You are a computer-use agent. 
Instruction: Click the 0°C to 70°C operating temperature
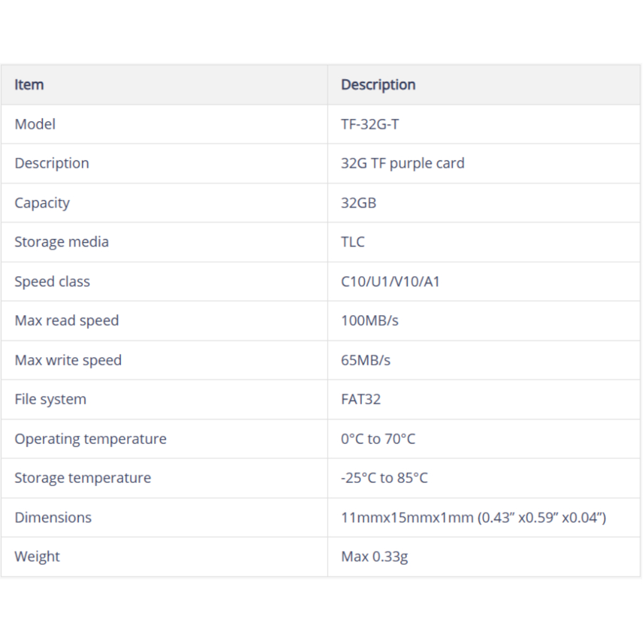coord(378,439)
